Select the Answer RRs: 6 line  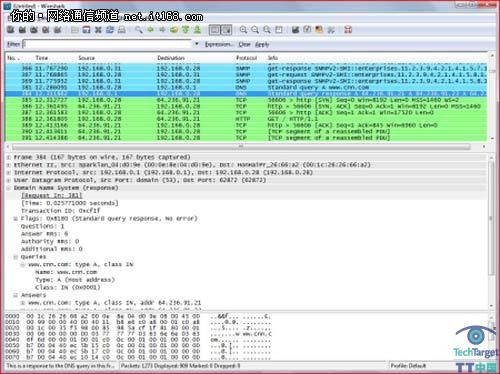tap(45, 234)
